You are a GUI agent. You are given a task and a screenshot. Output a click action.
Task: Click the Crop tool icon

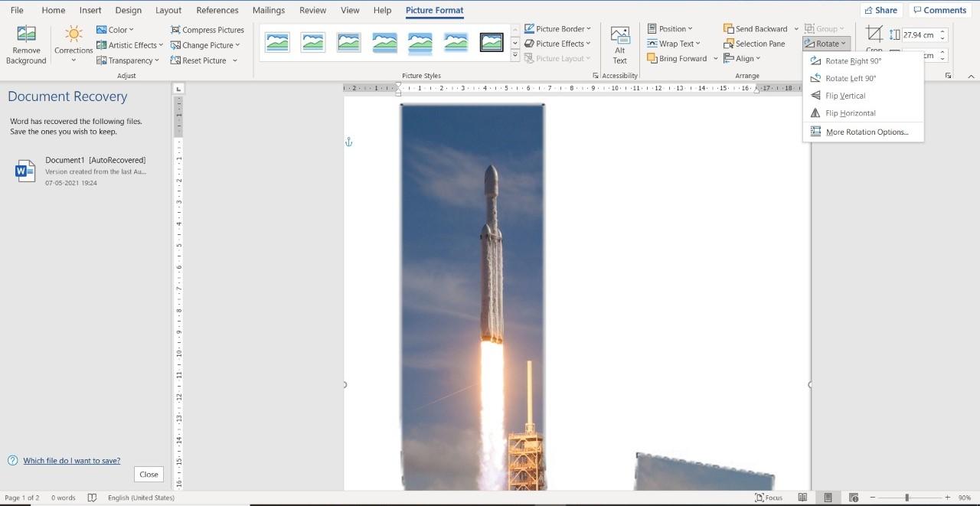(874, 33)
